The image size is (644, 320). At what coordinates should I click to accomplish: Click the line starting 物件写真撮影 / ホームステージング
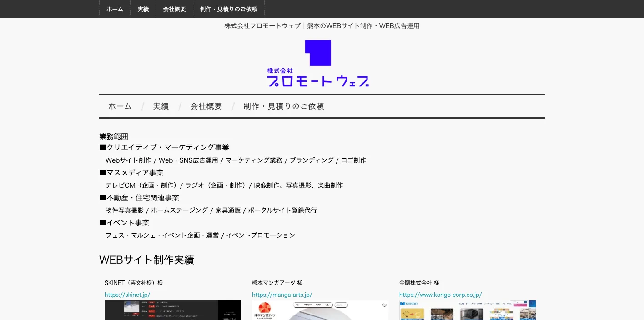pyautogui.click(x=211, y=210)
